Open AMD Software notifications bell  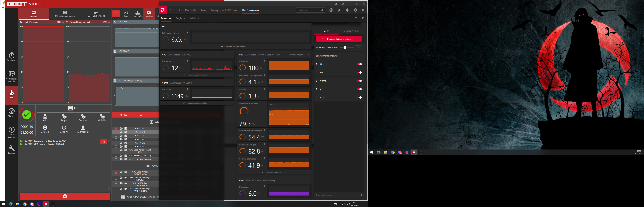tap(347, 10)
